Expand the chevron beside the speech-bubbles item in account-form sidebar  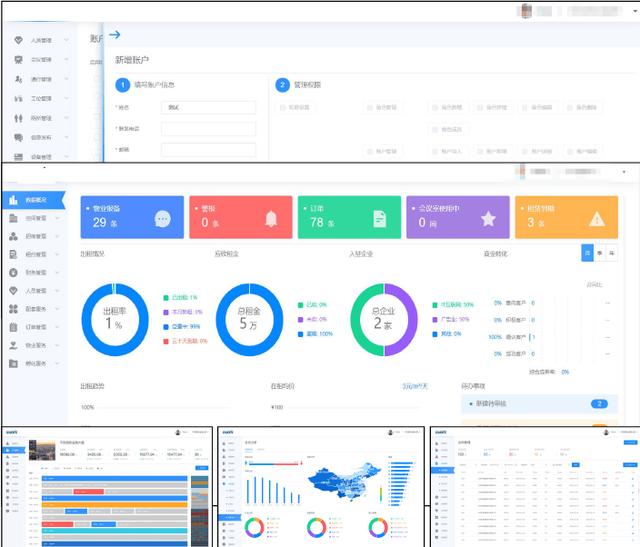click(x=67, y=138)
